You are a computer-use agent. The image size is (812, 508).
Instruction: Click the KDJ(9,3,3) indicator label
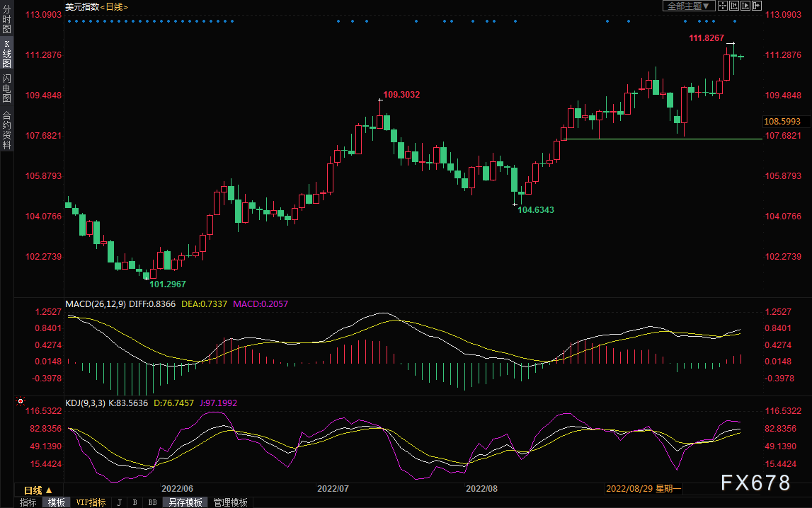point(86,403)
